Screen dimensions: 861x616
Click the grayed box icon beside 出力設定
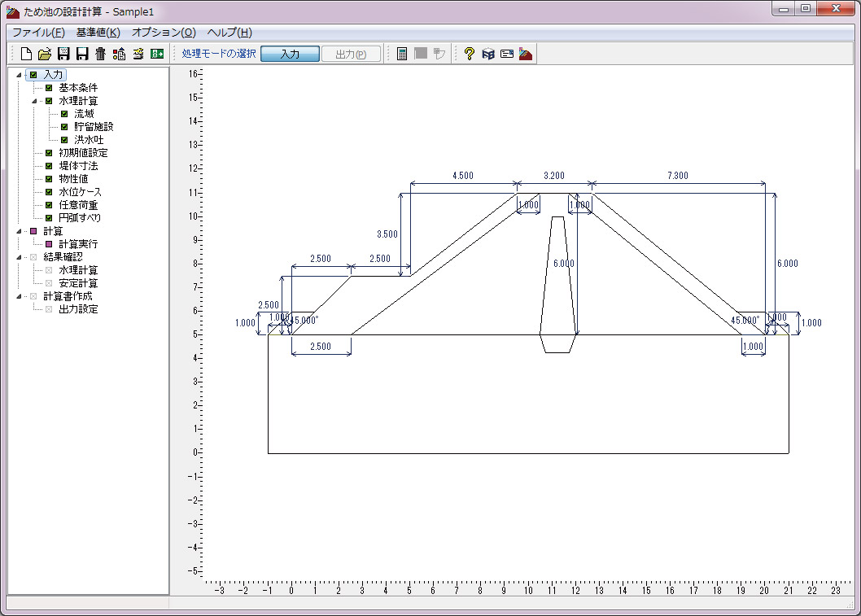pos(49,309)
